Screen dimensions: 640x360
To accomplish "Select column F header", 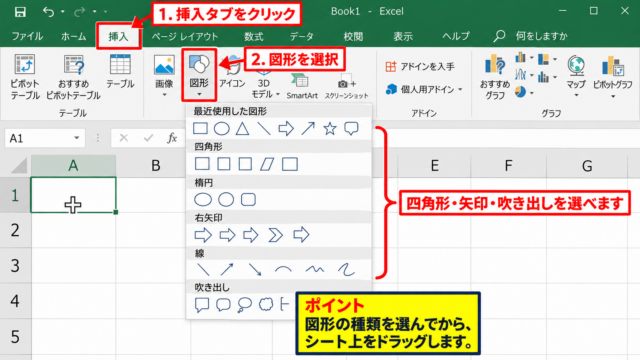I will pos(508,166).
